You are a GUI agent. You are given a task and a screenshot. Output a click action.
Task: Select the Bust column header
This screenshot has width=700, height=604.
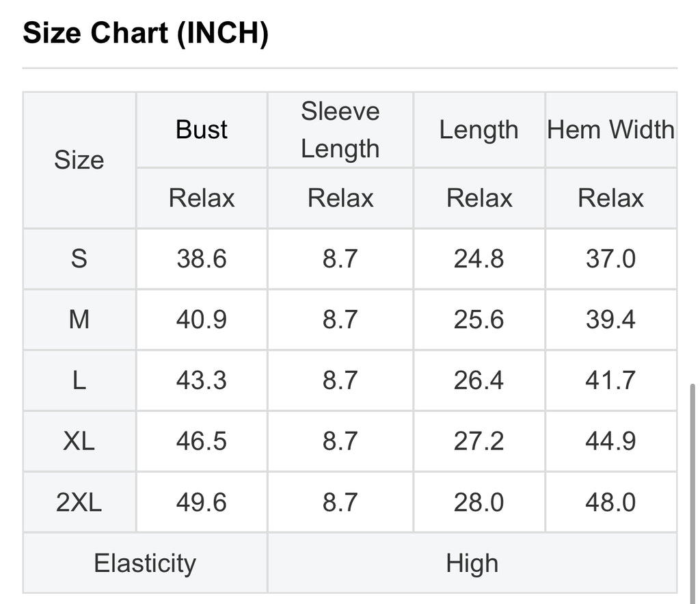coord(202,130)
